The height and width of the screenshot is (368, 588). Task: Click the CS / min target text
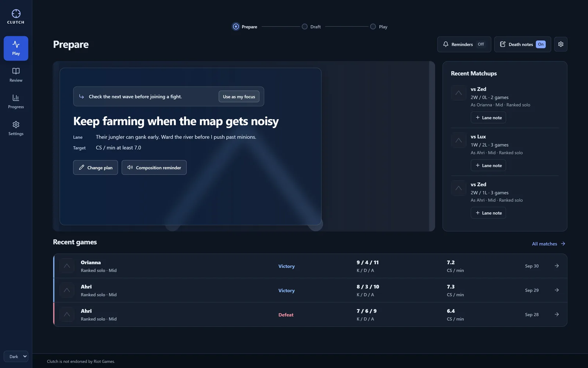[x=118, y=148]
